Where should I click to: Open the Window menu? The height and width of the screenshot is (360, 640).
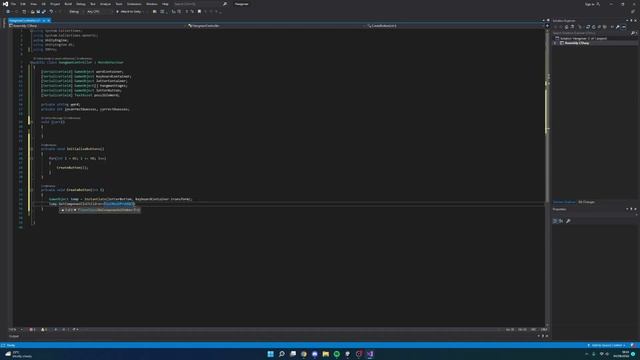(x=151, y=4)
